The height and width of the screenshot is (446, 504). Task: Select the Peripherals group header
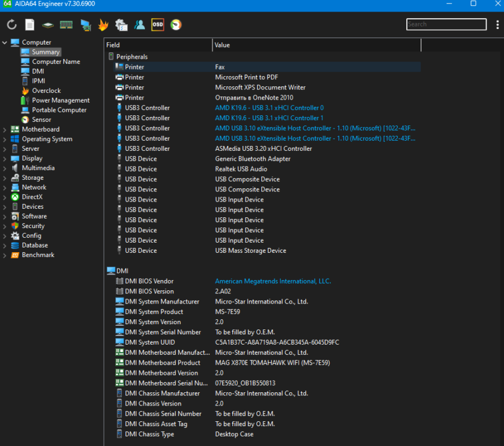(x=132, y=57)
